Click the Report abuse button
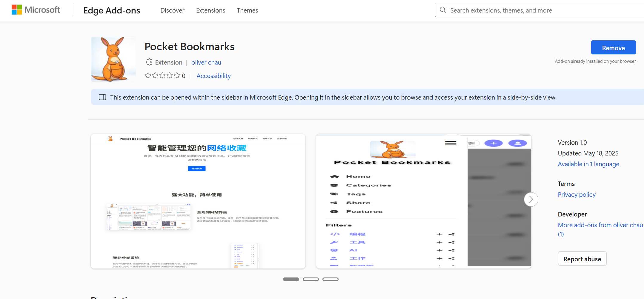The image size is (644, 299). click(x=582, y=259)
